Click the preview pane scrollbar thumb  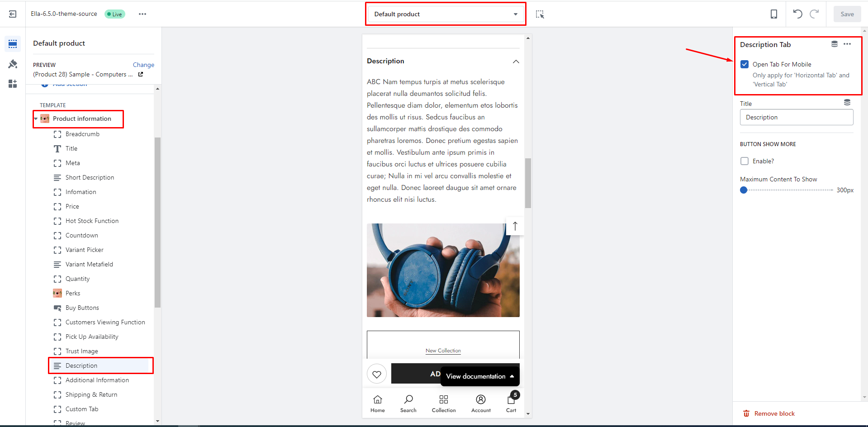528,183
